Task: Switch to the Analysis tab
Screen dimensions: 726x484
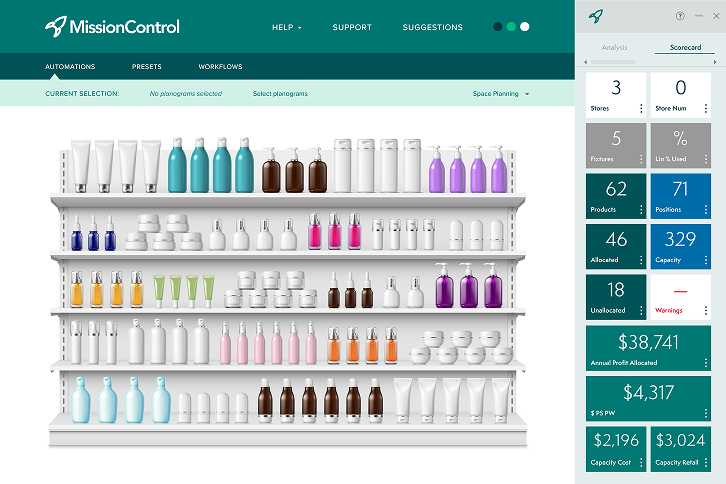Action: point(615,47)
